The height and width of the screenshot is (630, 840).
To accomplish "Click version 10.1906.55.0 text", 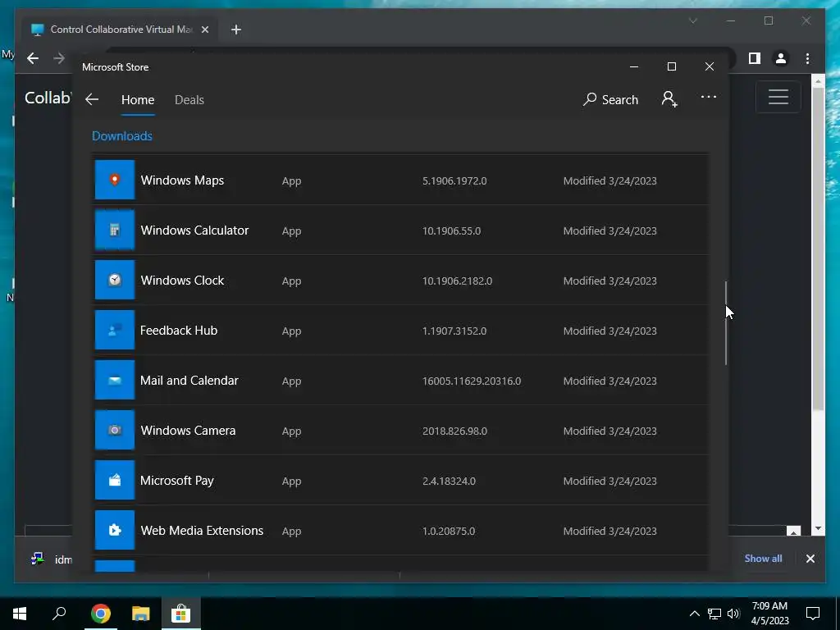I will coord(452,231).
